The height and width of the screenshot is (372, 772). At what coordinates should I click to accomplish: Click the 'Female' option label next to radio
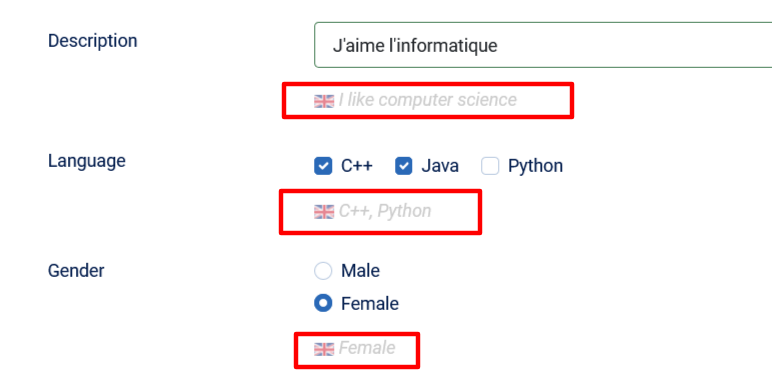click(x=370, y=304)
